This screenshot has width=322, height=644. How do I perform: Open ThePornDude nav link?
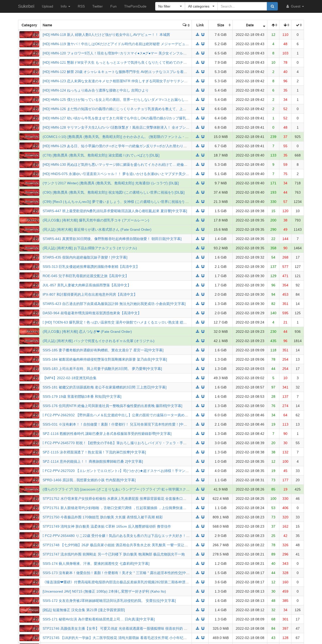135,6
